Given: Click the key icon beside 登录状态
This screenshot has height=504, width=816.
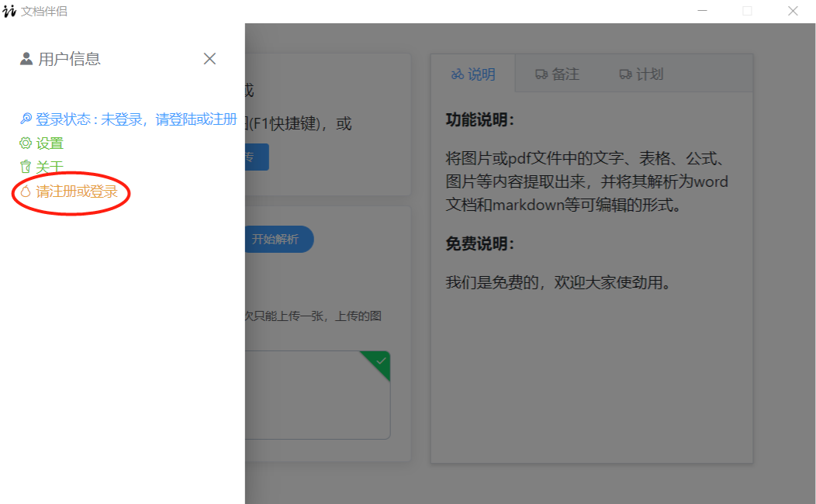Looking at the screenshot, I should tap(26, 119).
